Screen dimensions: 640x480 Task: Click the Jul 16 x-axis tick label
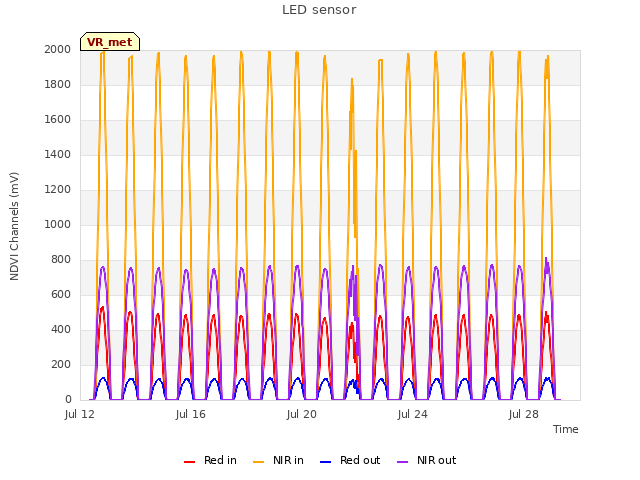point(191,414)
